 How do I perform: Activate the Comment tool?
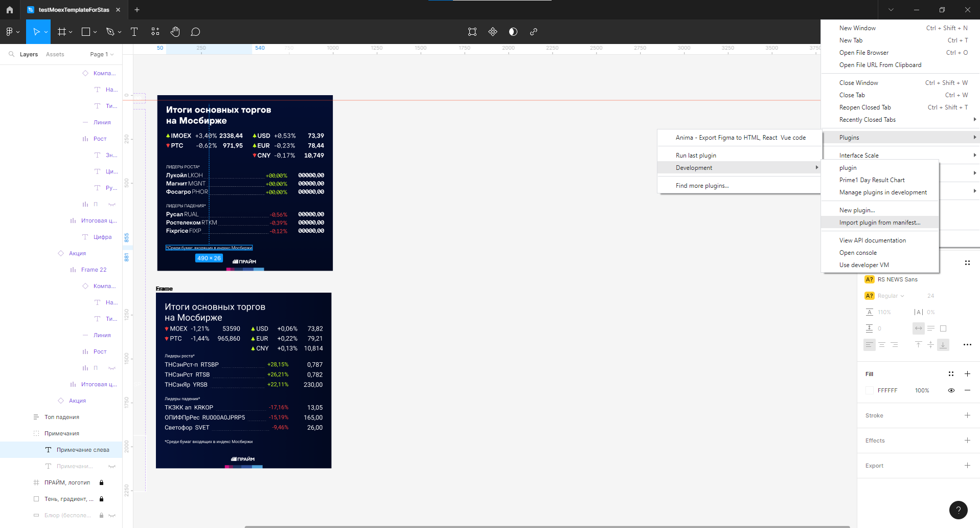point(195,32)
